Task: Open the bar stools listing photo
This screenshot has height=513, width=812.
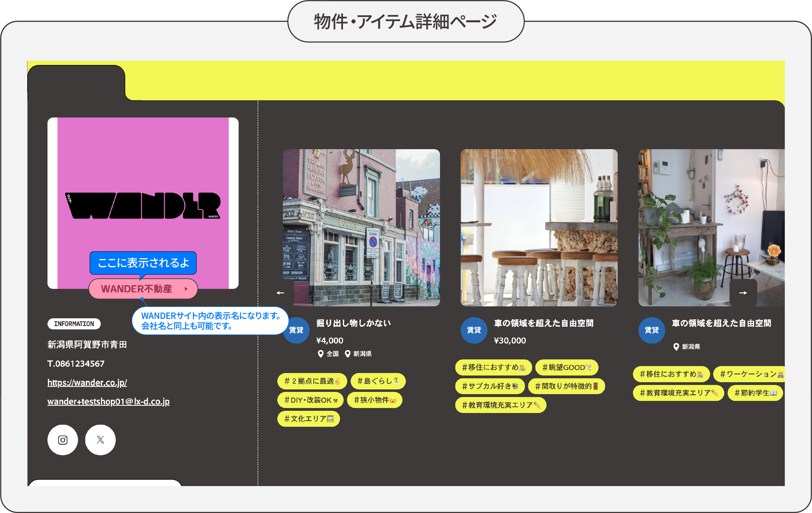Action: point(539,228)
